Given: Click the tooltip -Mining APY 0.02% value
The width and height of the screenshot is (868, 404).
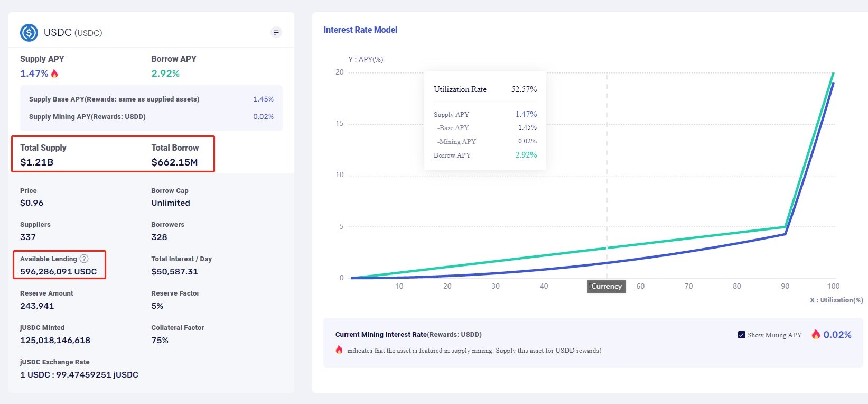Looking at the screenshot, I should 527,141.
